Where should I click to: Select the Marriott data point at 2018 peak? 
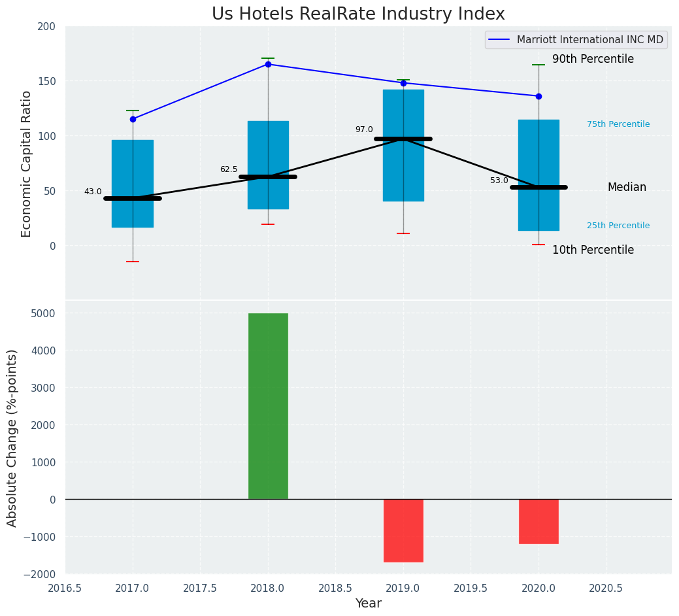(x=268, y=64)
